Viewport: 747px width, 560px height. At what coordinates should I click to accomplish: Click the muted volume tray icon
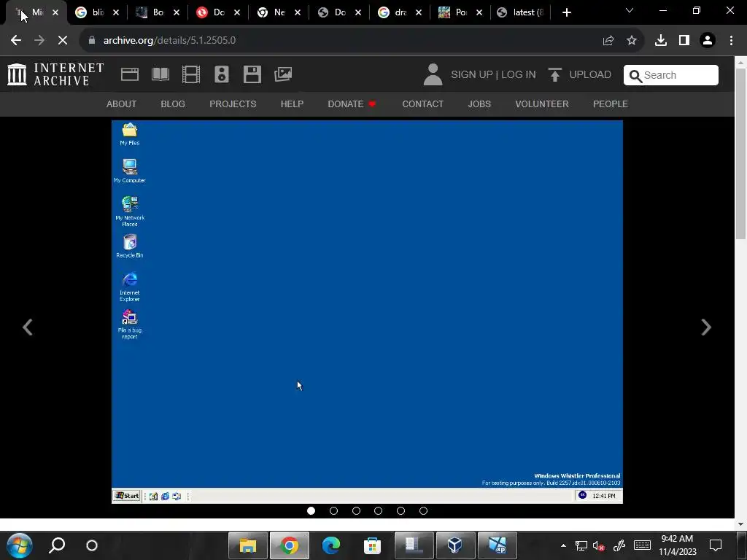[x=599, y=545]
